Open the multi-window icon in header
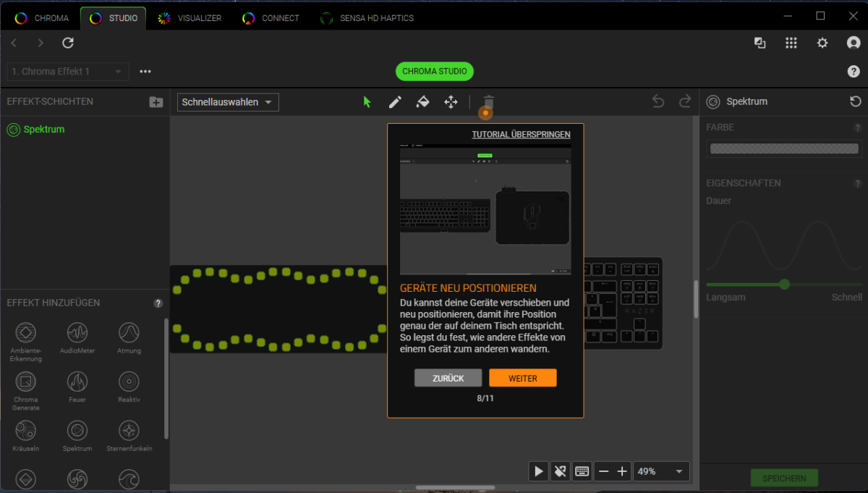 760,43
